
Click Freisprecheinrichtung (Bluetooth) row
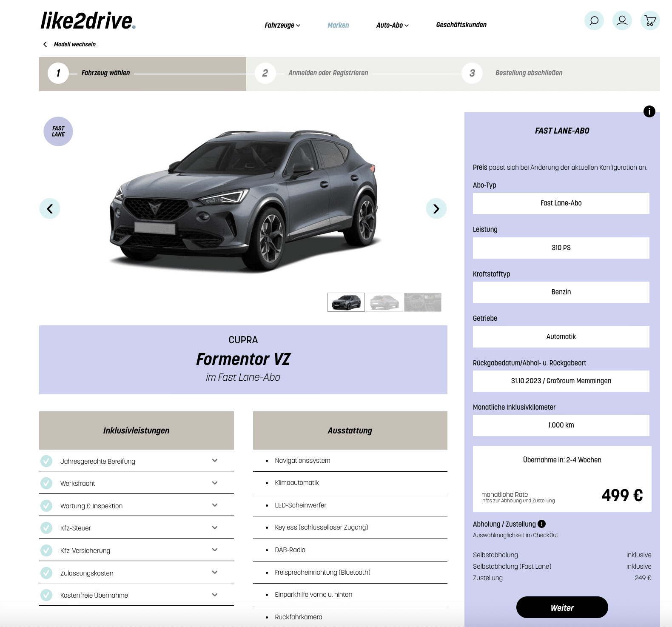[350, 573]
